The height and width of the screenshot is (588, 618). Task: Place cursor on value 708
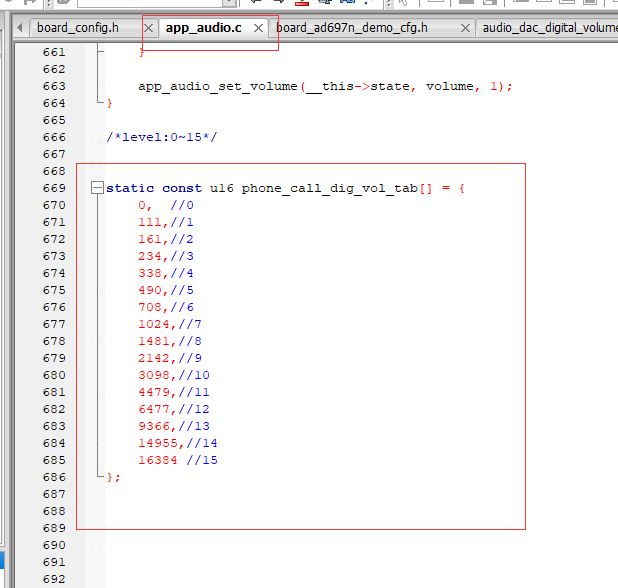tap(150, 307)
